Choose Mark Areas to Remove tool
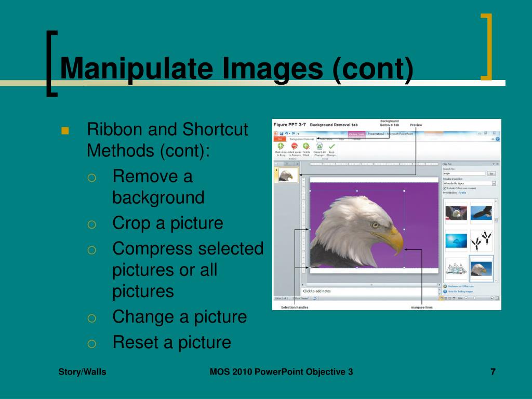 click(295, 149)
